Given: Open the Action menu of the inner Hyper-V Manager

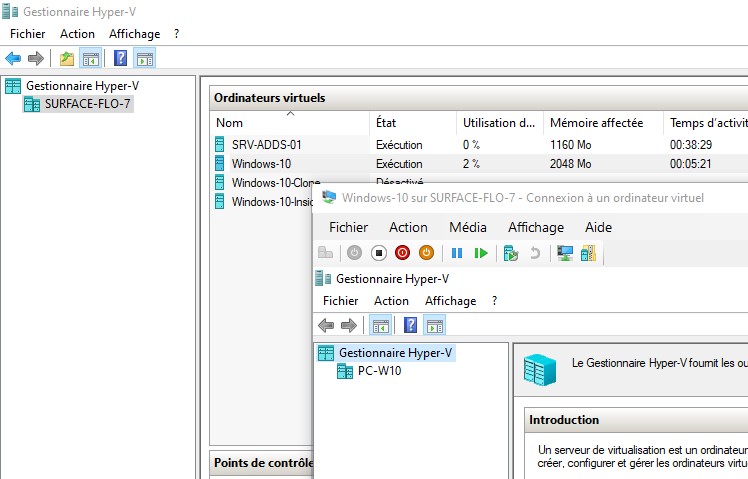Looking at the screenshot, I should pyautogui.click(x=391, y=301).
